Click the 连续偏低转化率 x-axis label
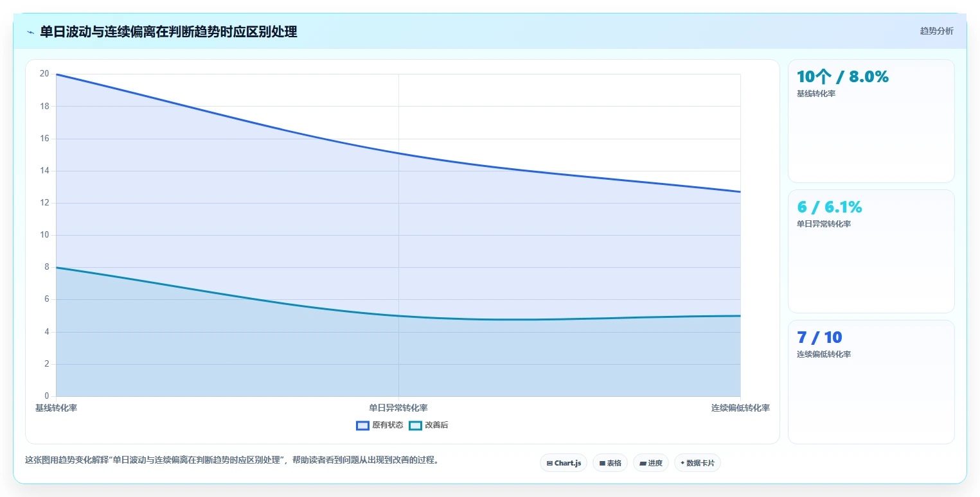This screenshot has height=497, width=980. [x=740, y=408]
